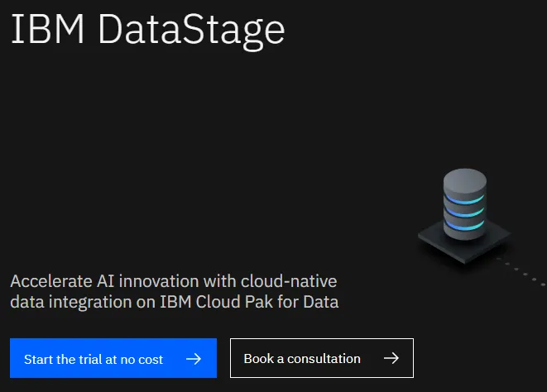Start the trial at no cost
The image size is (547, 392).
point(113,358)
